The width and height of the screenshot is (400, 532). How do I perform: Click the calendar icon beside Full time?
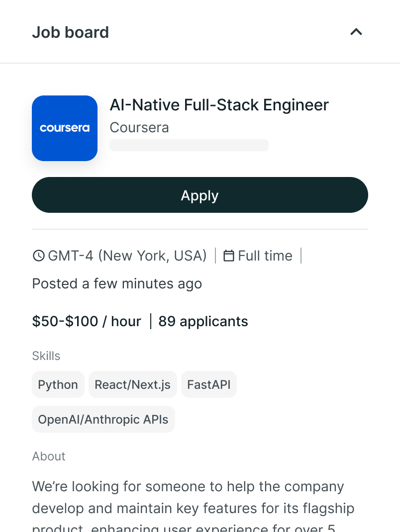(x=228, y=256)
